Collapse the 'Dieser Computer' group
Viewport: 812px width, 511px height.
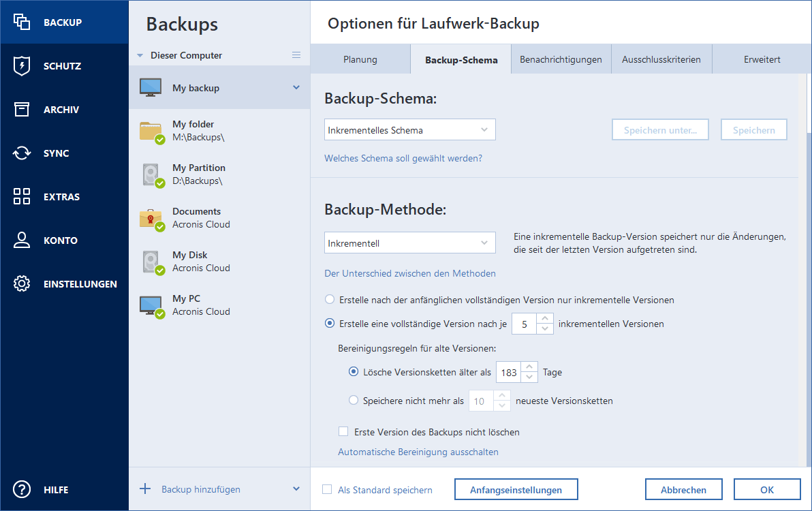[140, 55]
